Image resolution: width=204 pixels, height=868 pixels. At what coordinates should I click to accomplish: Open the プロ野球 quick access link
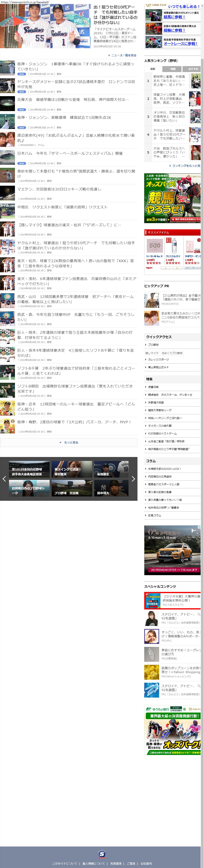[153, 345]
